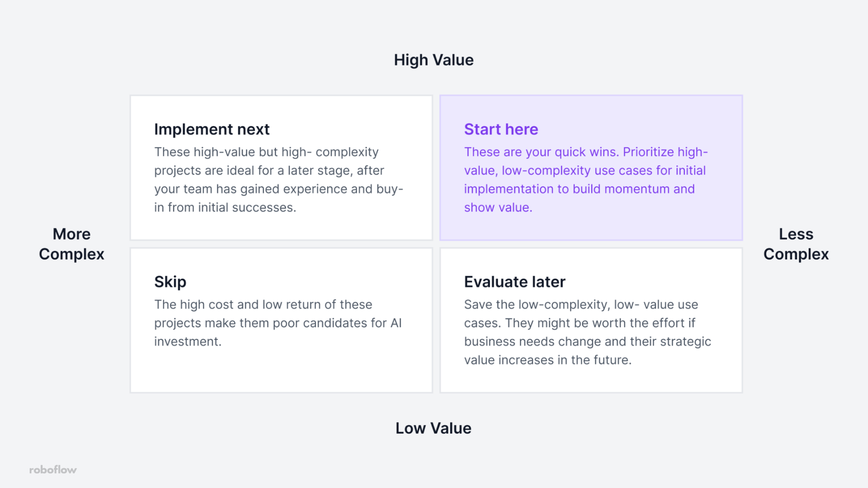Screen dimensions: 868x488
Task: Click the Implement next description paragraph
Action: click(x=279, y=180)
